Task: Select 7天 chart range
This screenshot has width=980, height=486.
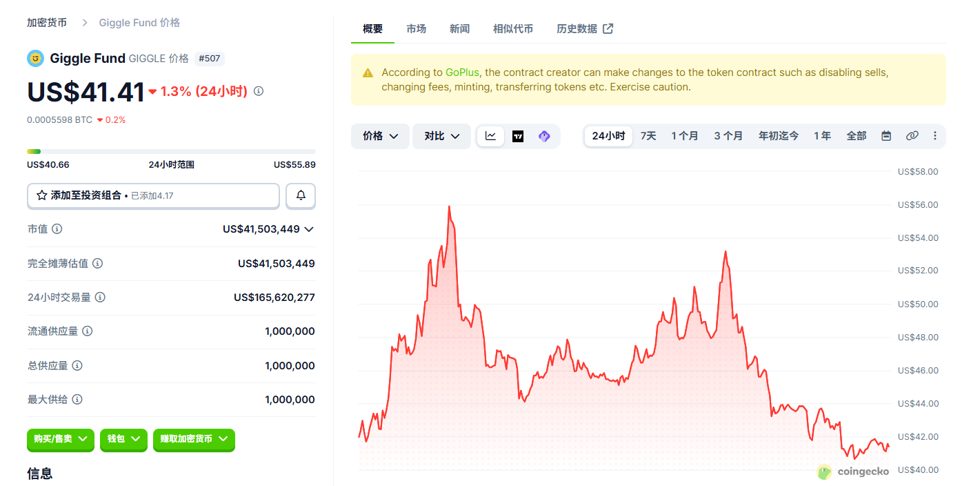Action: click(x=648, y=136)
